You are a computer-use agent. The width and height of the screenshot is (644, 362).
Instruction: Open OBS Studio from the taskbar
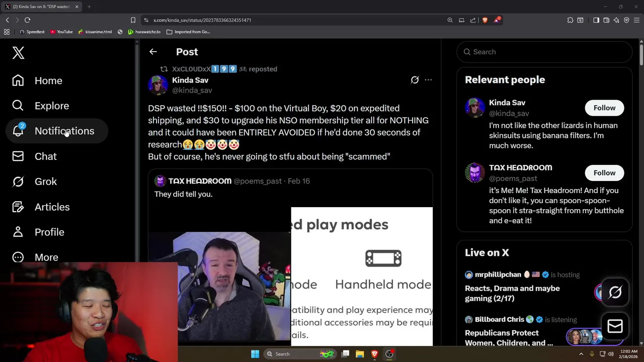click(x=389, y=354)
